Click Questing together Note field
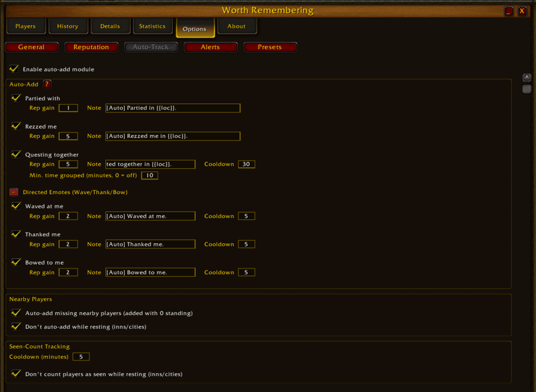Image resolution: width=536 pixels, height=392 pixels. click(x=151, y=164)
